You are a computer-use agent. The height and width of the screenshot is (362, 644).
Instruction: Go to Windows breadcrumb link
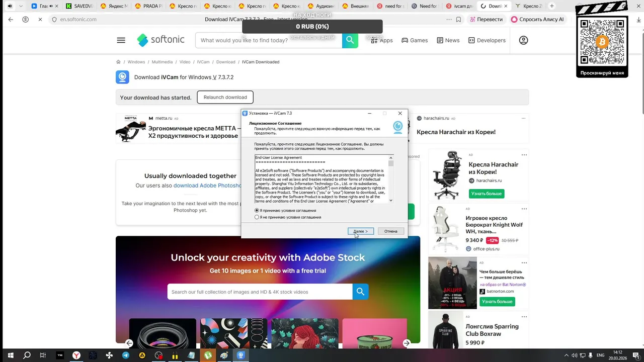136,62
